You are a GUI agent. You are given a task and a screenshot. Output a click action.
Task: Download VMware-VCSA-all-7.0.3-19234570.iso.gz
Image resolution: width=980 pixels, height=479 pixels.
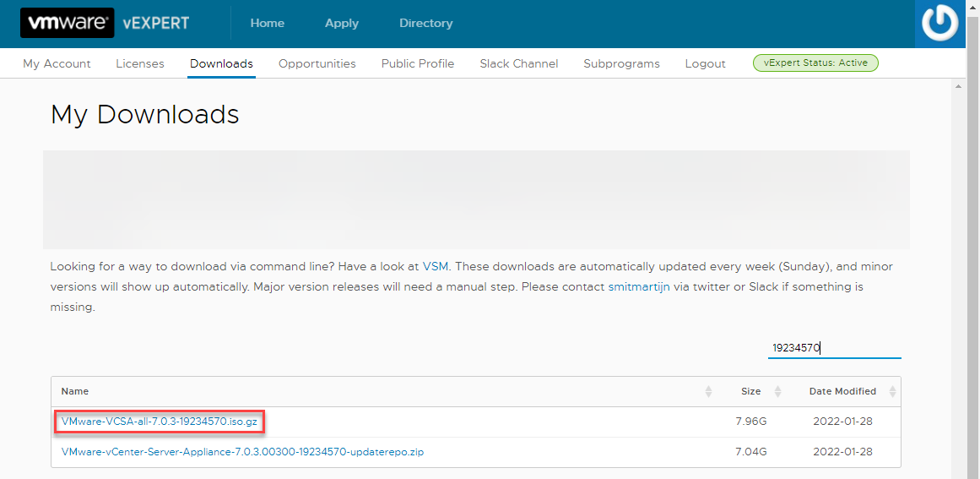160,422
